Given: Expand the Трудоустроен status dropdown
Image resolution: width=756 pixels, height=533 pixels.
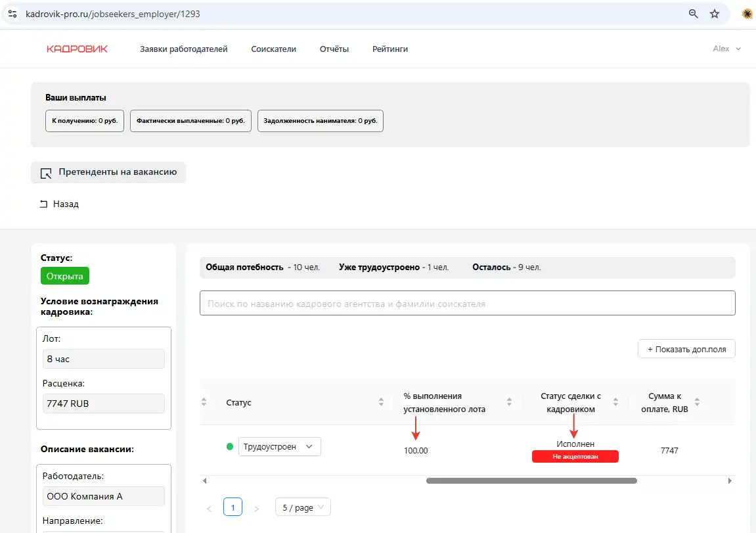Looking at the screenshot, I should tap(279, 447).
